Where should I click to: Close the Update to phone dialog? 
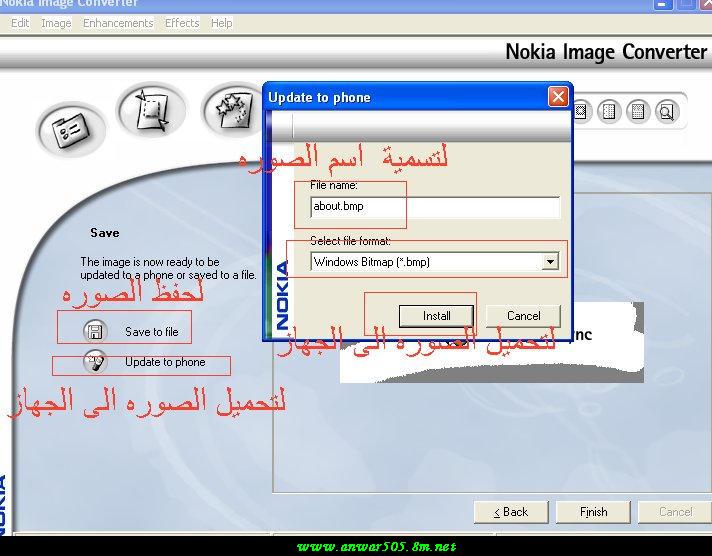(558, 97)
